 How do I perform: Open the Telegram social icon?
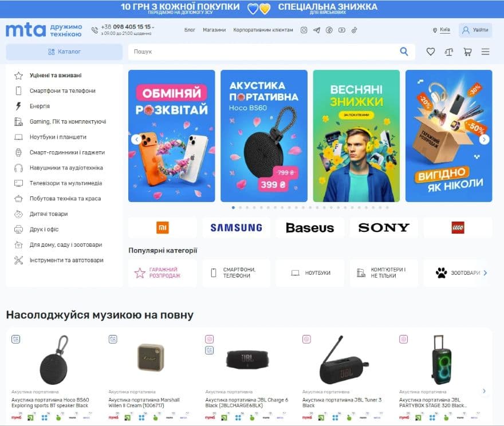317,30
